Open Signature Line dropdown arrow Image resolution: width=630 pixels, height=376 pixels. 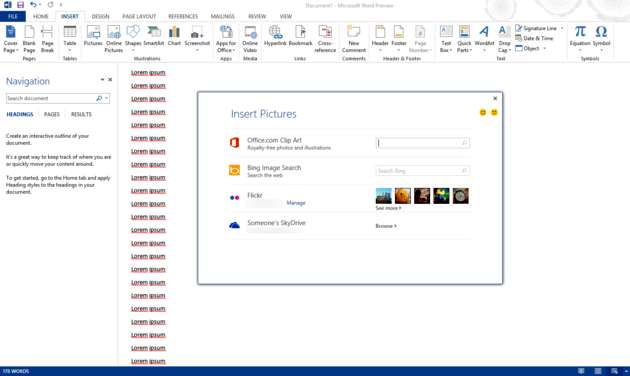pyautogui.click(x=562, y=28)
